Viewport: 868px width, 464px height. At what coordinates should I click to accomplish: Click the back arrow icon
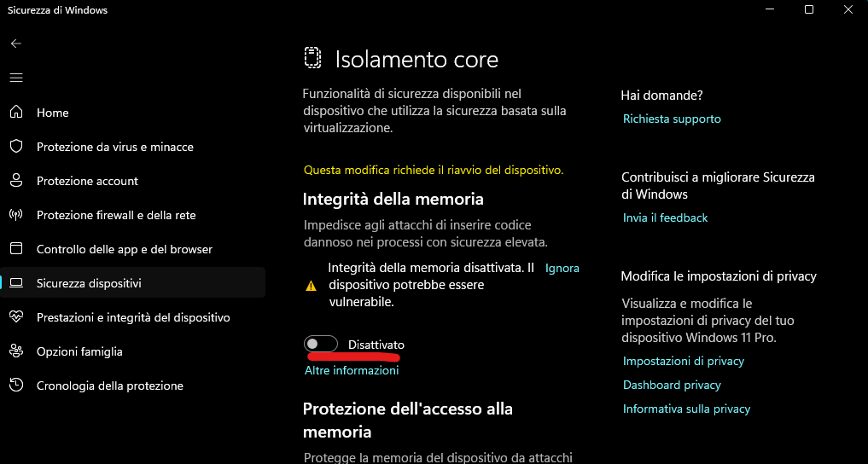[x=16, y=43]
